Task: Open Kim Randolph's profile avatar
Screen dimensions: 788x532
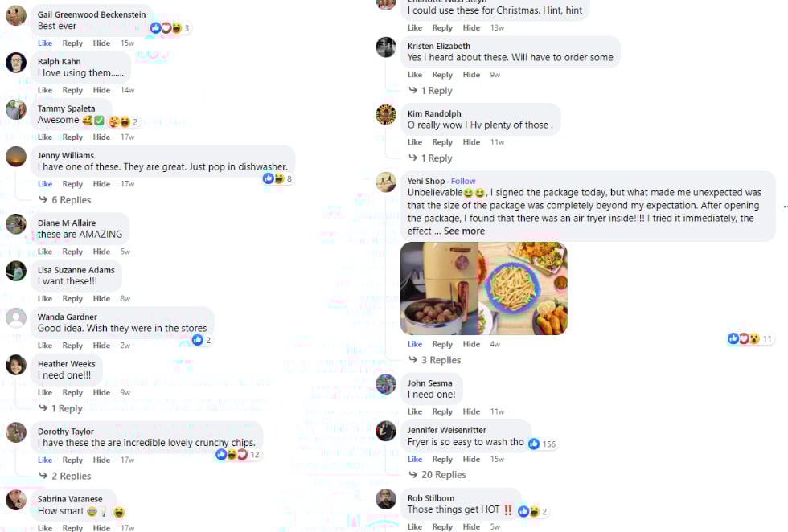Action: [386, 115]
